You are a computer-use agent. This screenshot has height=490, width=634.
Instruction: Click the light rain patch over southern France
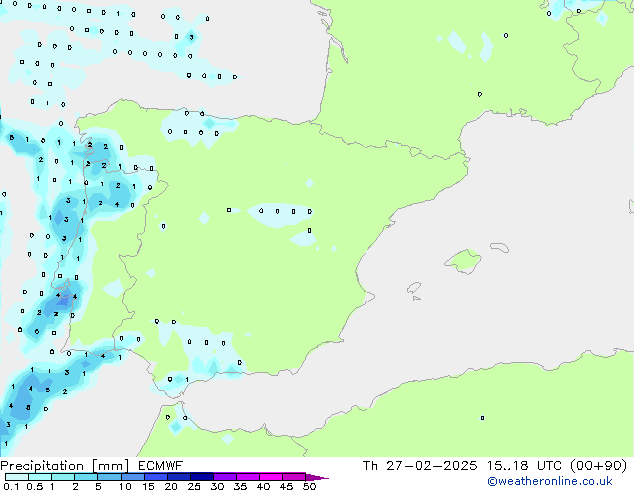tap(455, 40)
